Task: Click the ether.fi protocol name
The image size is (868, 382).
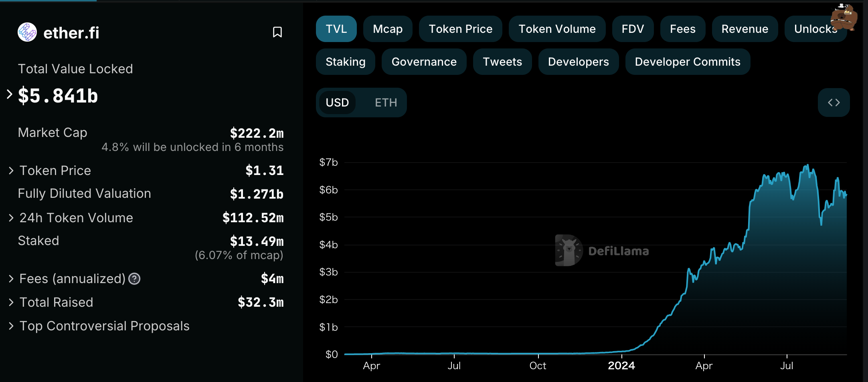Action: pyautogui.click(x=71, y=33)
